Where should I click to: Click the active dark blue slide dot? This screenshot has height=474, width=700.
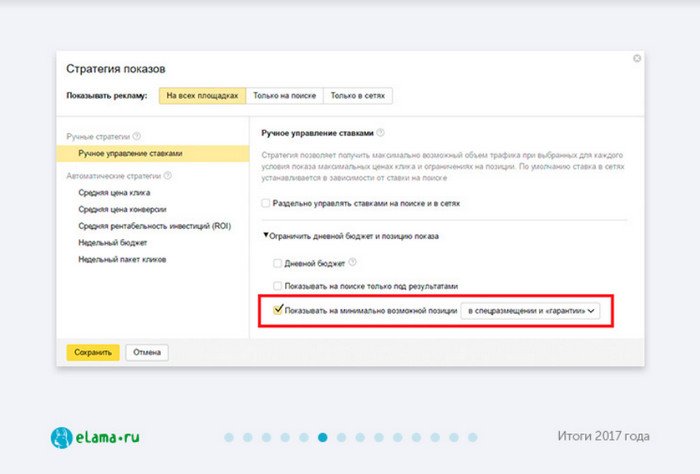[x=323, y=437]
